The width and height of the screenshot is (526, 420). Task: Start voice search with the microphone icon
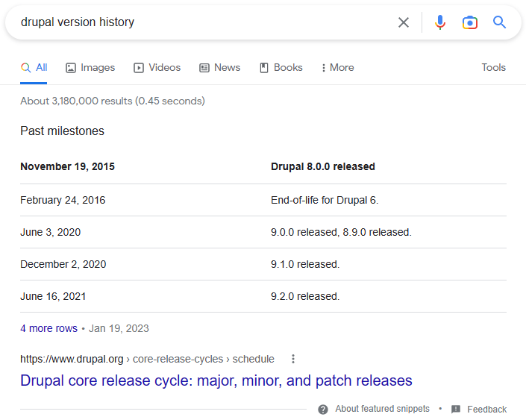point(439,22)
